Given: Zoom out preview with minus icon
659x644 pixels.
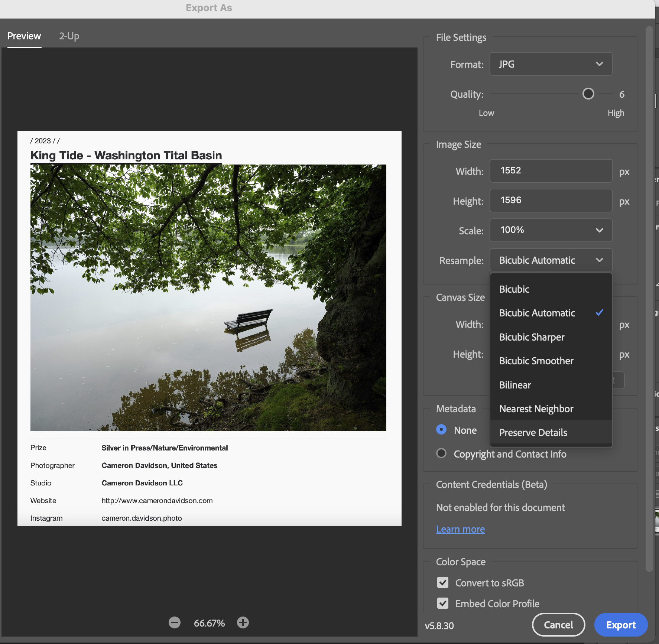Looking at the screenshot, I should 174,622.
